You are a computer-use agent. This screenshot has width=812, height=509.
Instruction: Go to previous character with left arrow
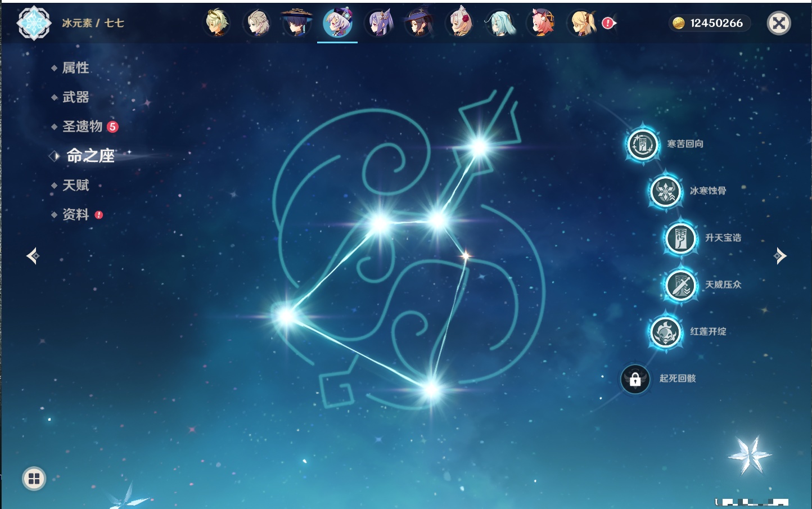tap(33, 256)
